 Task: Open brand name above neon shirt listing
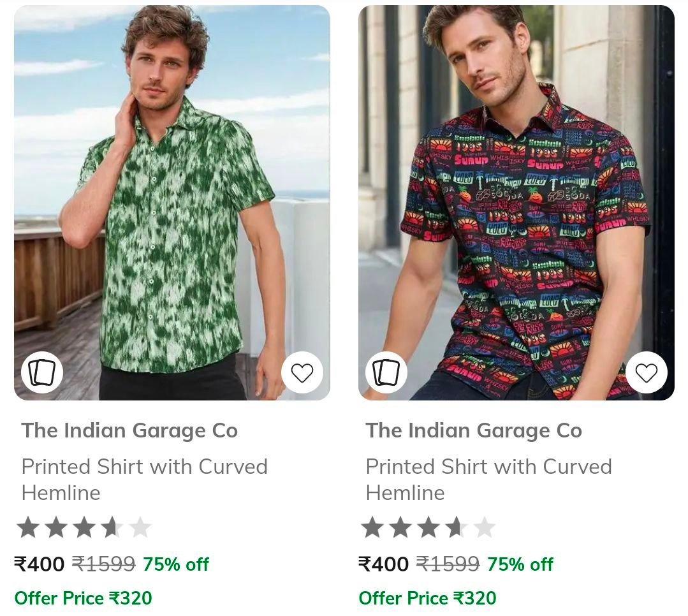(474, 430)
